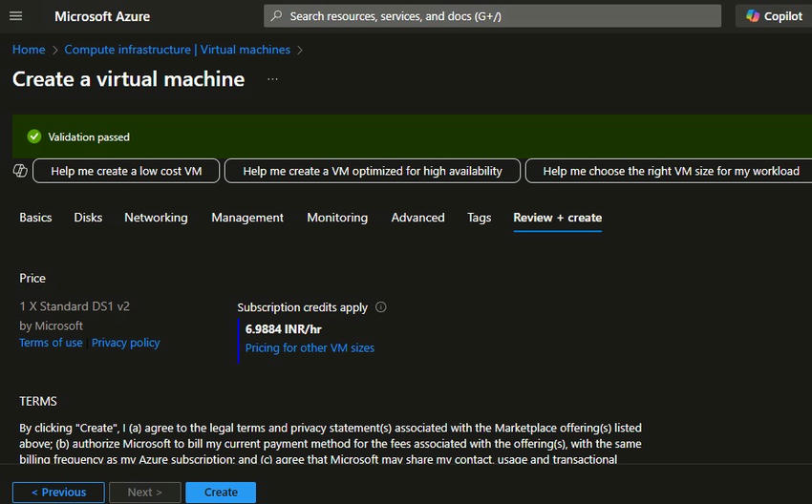Click the green Validation passed checkmark

(x=34, y=136)
